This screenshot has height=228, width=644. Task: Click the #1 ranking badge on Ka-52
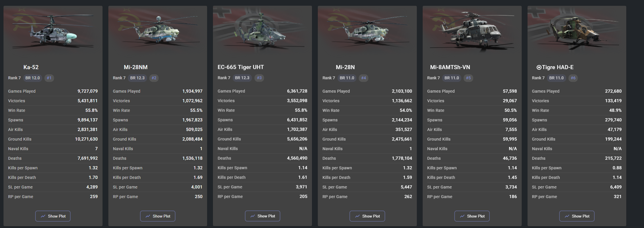pos(49,78)
